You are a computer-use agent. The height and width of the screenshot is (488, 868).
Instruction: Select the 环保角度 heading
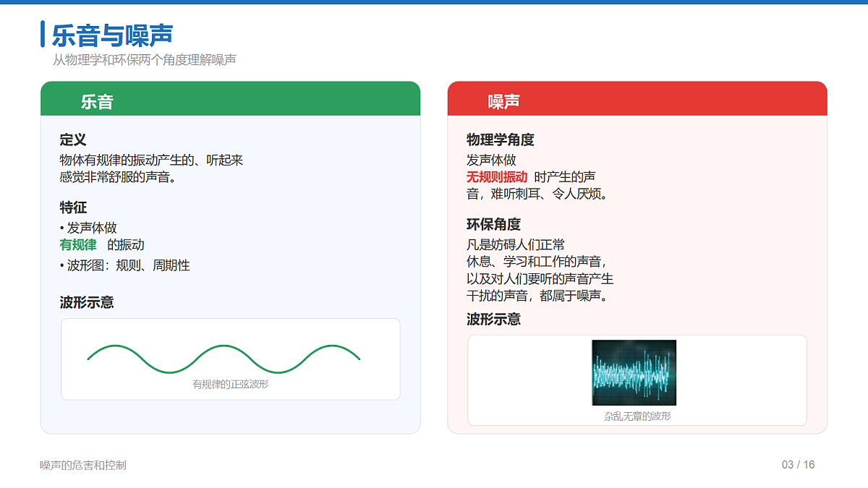(x=493, y=224)
